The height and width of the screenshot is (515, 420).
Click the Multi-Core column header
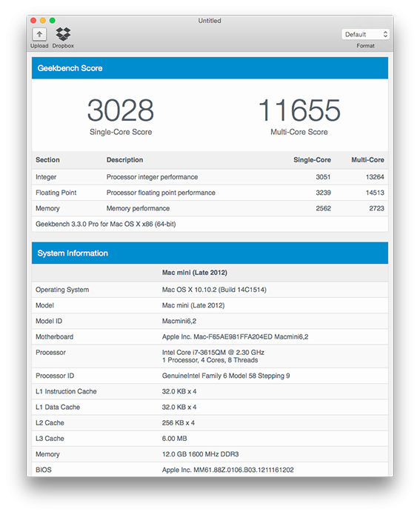(367, 160)
